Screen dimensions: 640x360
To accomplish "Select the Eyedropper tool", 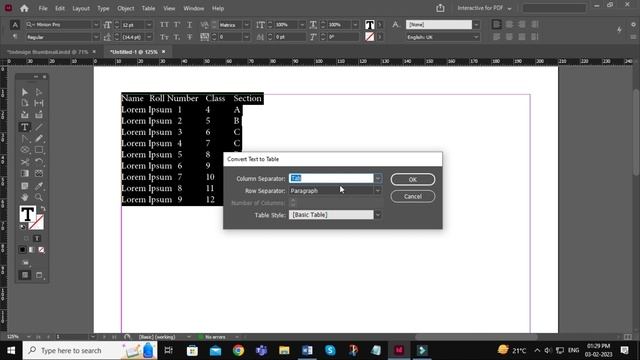I will coord(39,186).
